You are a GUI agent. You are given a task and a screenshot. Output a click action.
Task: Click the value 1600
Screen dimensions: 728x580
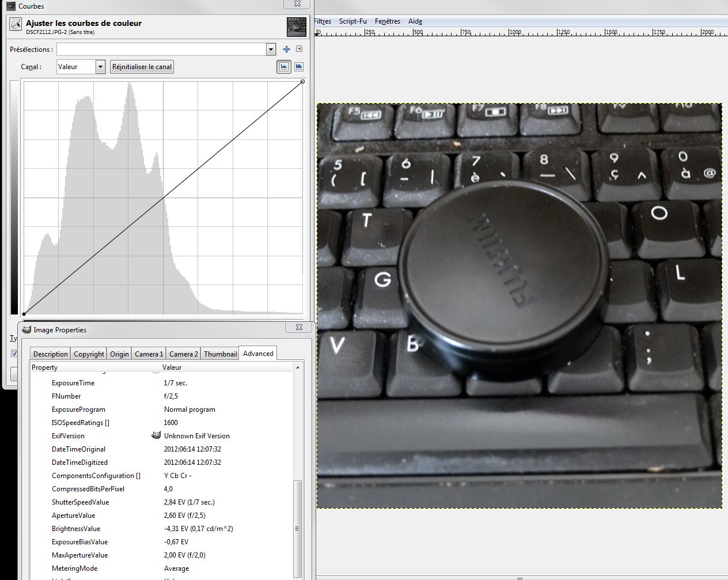pos(170,423)
